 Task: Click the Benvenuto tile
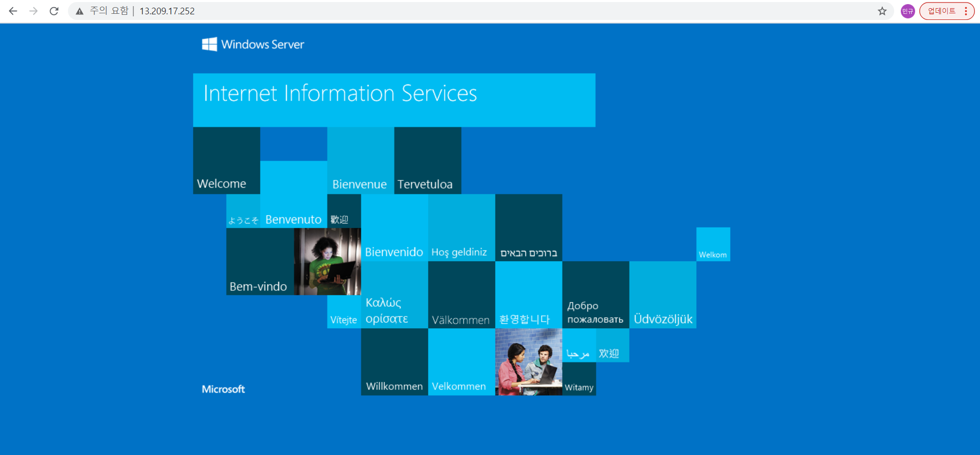294,194
